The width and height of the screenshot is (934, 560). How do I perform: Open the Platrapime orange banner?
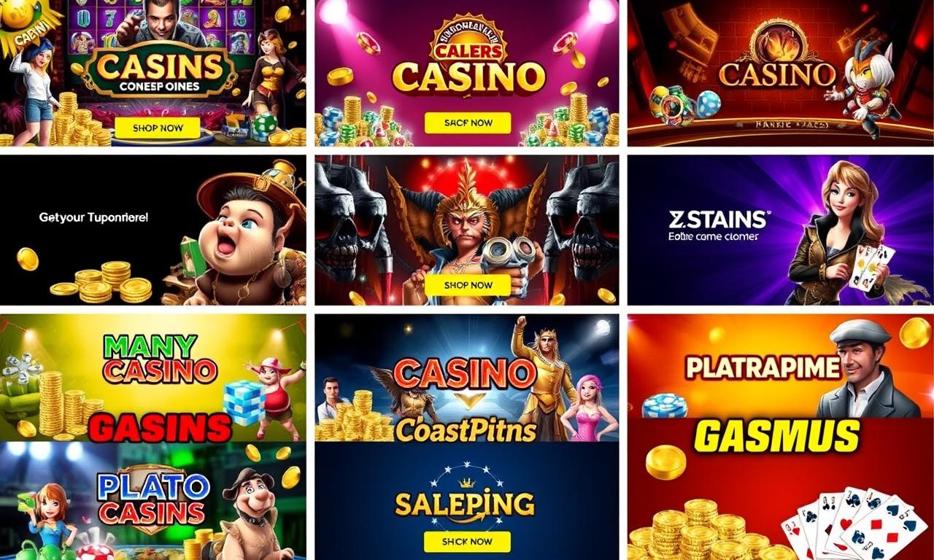pos(781,366)
